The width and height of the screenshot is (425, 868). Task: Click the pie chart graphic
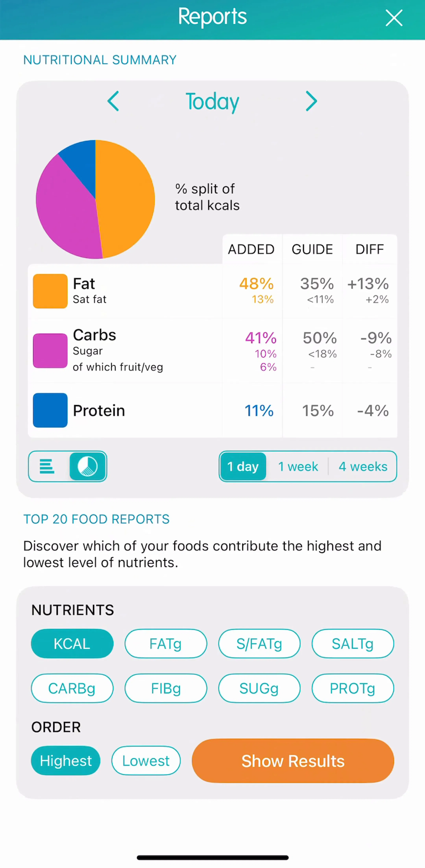point(95,199)
